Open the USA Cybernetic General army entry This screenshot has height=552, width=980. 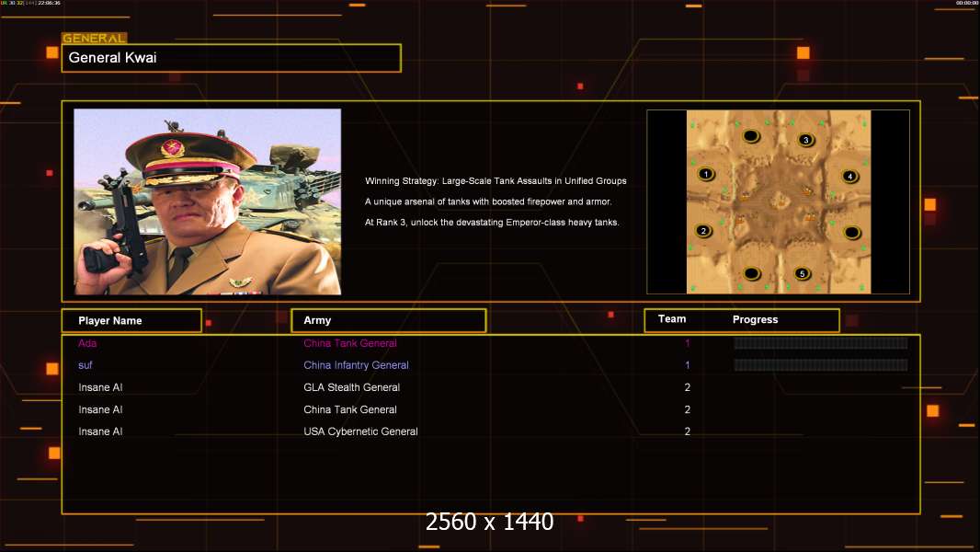(360, 431)
